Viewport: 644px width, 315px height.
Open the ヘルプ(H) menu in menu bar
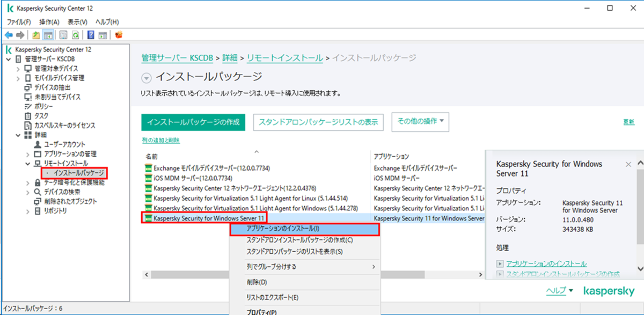coord(107,22)
